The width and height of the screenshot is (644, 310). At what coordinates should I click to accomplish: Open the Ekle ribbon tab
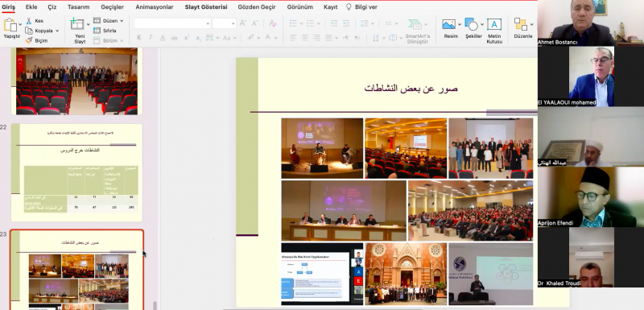[31, 7]
